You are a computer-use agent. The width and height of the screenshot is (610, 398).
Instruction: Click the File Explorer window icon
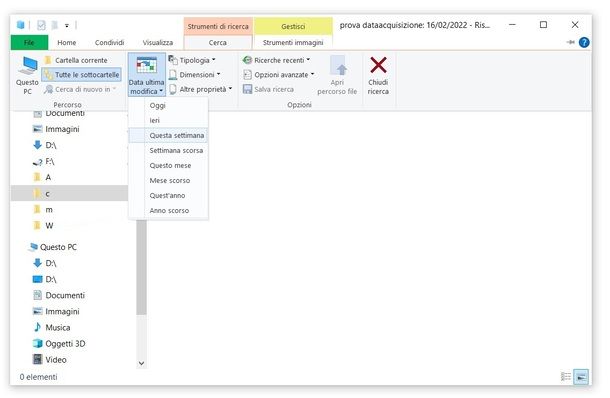21,25
